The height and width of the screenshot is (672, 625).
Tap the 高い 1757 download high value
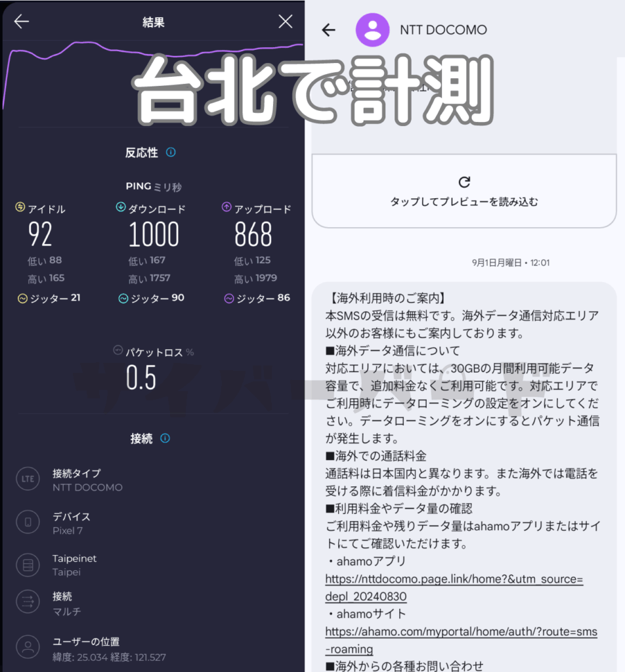click(x=149, y=278)
